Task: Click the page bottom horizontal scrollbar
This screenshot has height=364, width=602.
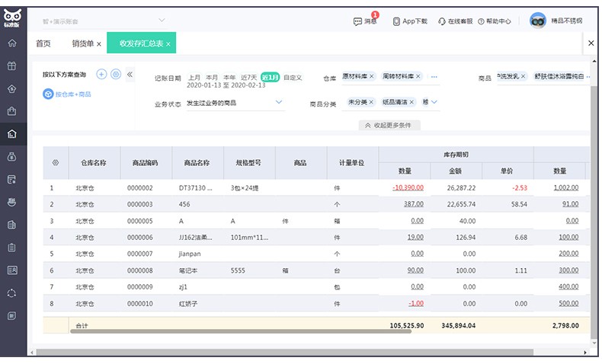Action: coord(284,352)
